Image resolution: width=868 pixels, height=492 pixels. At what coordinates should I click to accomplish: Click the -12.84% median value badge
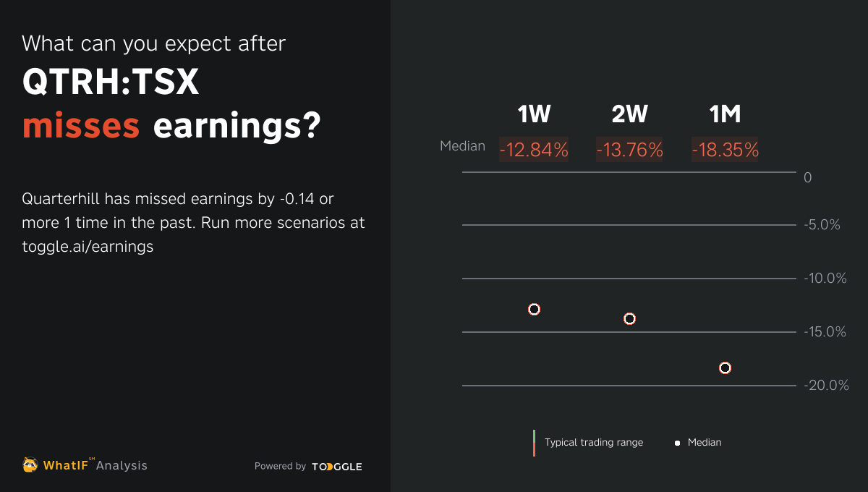coord(534,150)
